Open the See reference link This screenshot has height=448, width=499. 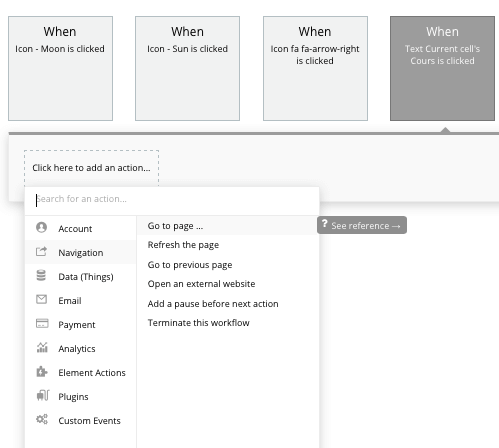(x=362, y=225)
